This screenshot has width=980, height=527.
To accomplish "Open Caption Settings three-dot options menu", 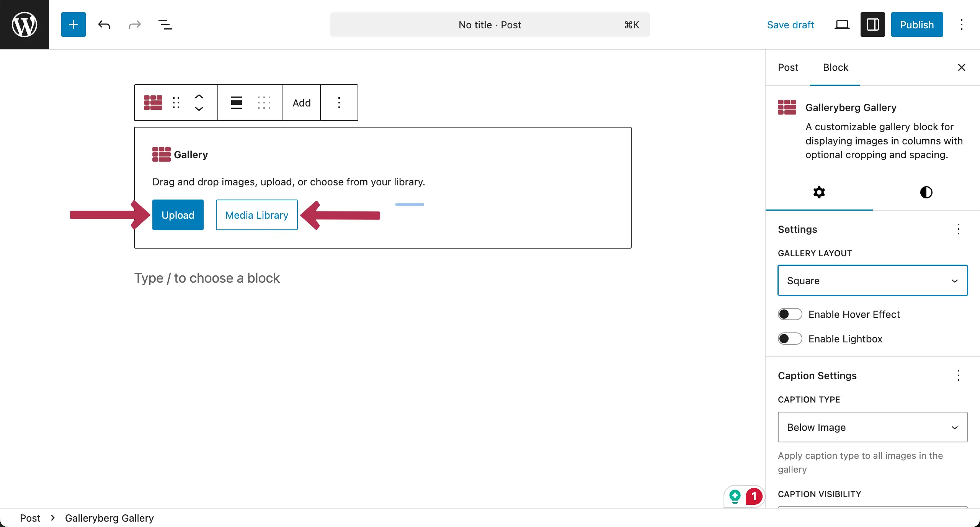I will 958,376.
